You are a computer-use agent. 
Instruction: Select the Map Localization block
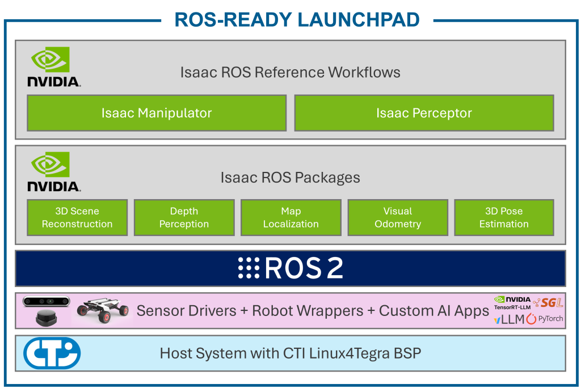point(291,217)
